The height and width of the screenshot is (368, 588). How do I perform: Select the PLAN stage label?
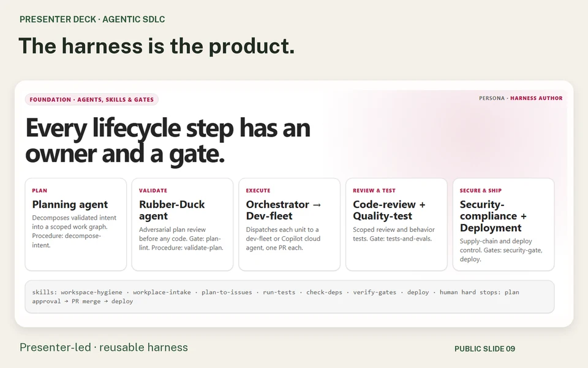point(39,191)
